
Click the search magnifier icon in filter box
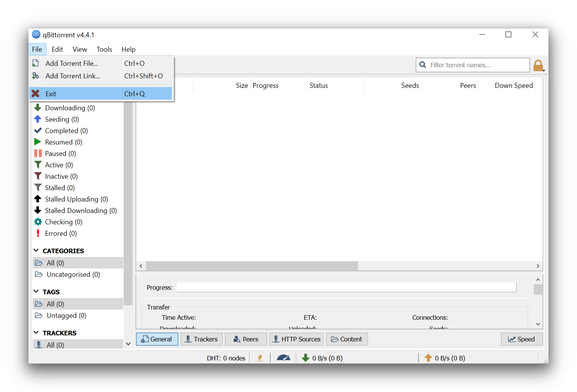423,65
